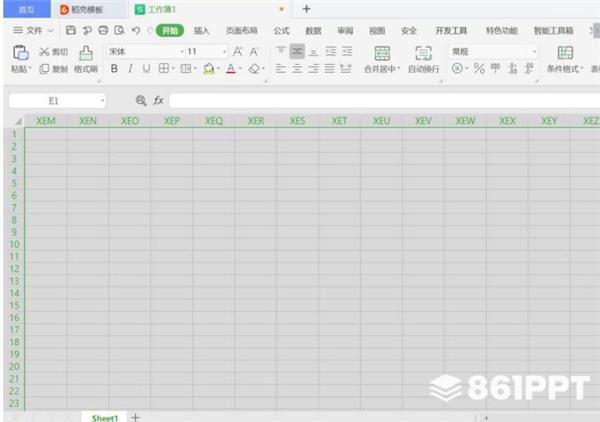This screenshot has width=600, height=422.
Task: Click the font color red A button
Action: pyautogui.click(x=229, y=69)
